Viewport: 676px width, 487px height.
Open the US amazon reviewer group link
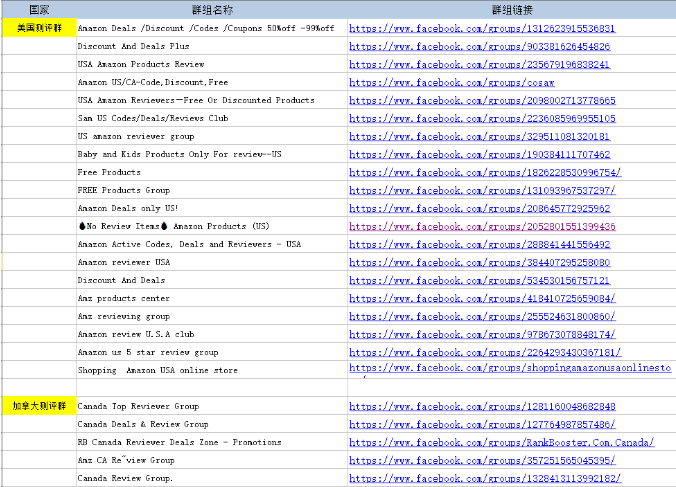coord(479,137)
